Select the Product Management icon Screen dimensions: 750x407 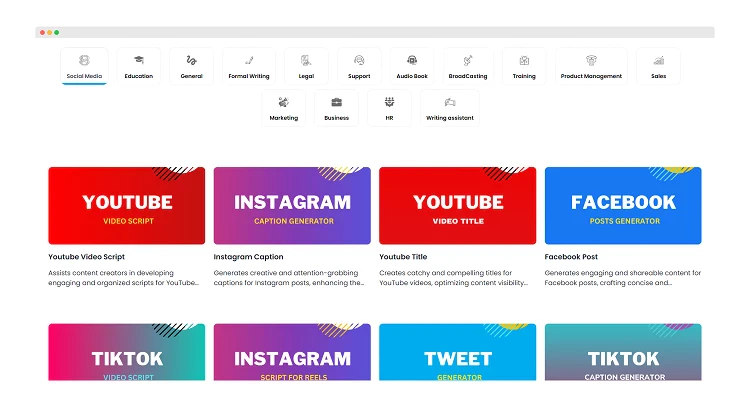tap(591, 60)
